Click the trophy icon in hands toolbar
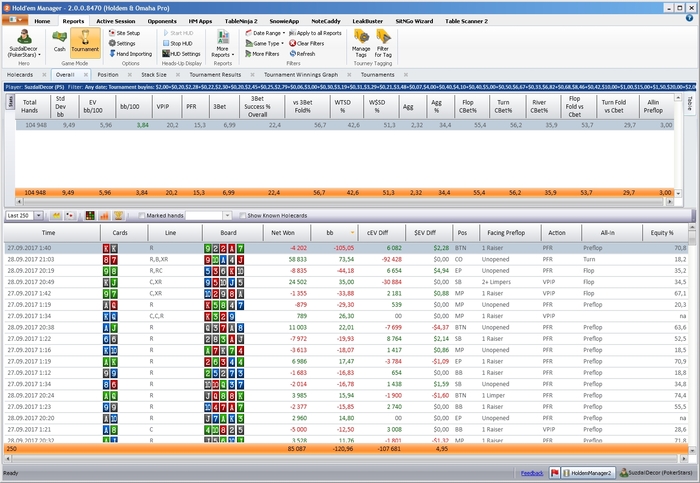This screenshot has height=483, width=700. 118,216
